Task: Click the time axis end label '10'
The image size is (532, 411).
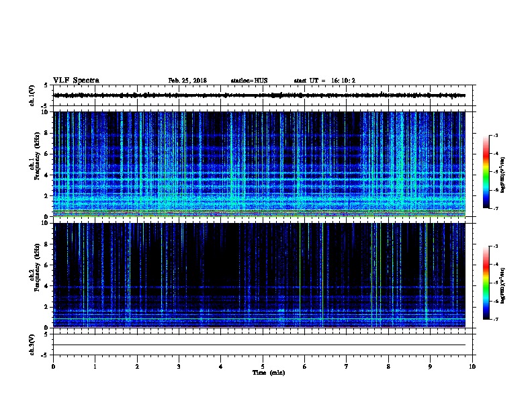Action: 472,367
